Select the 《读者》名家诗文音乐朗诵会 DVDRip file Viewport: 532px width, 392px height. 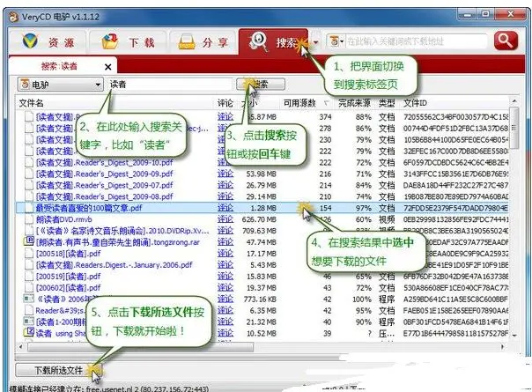122,231
